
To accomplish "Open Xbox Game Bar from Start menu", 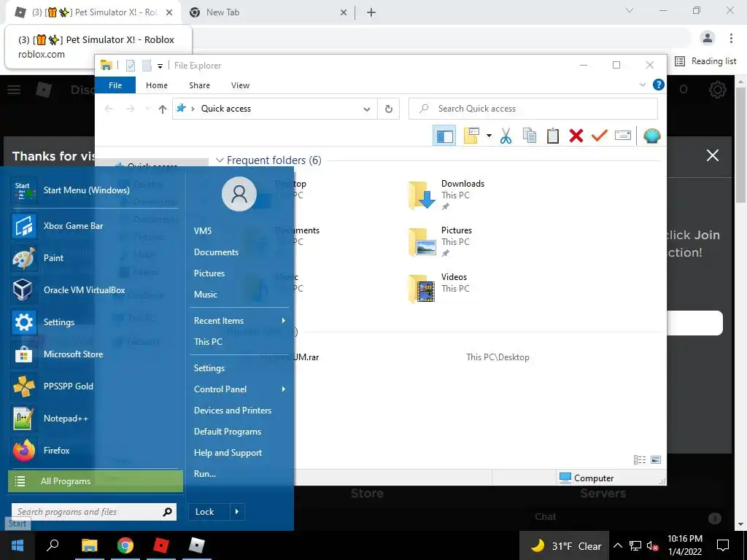I will pyautogui.click(x=94, y=226).
